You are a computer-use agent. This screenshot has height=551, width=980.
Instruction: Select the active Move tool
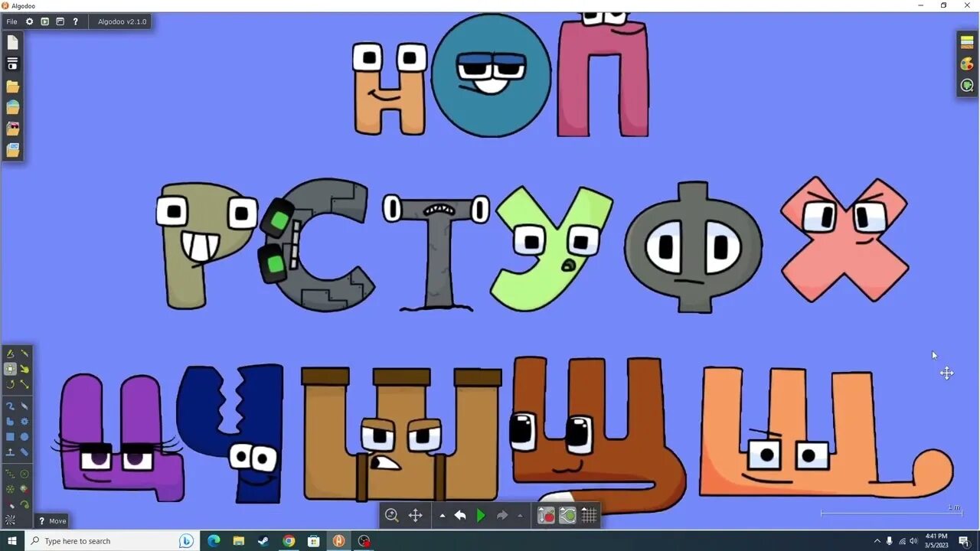pyautogui.click(x=10, y=369)
